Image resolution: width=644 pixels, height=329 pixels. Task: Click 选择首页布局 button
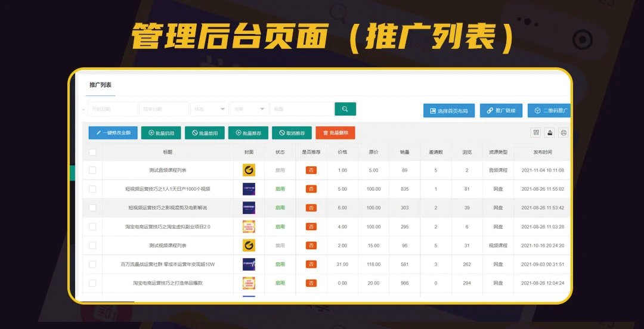pos(449,111)
